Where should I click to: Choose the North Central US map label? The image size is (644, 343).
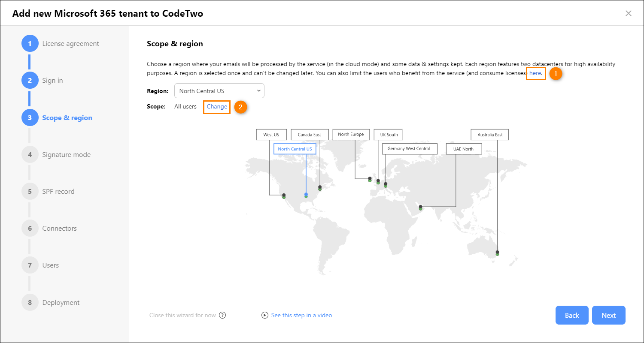click(295, 149)
